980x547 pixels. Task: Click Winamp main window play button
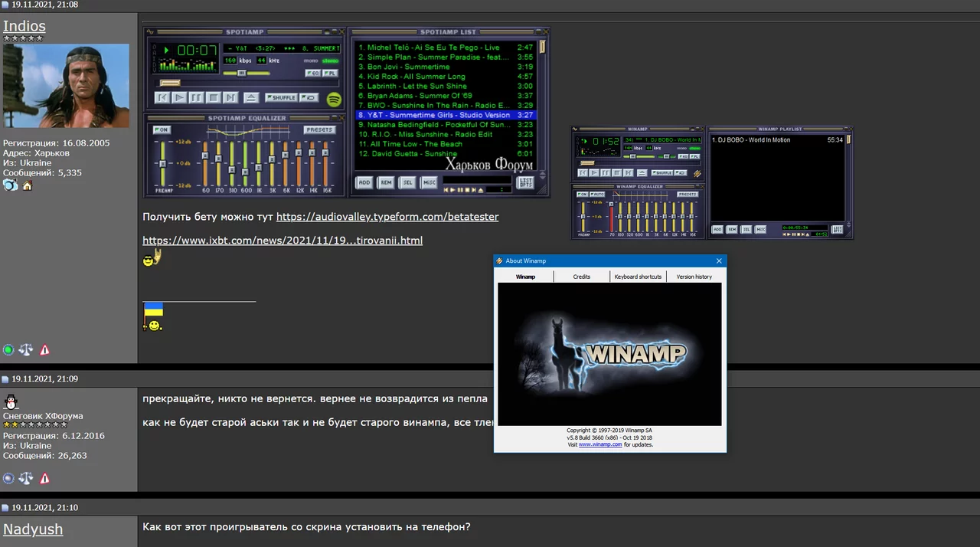(x=594, y=172)
